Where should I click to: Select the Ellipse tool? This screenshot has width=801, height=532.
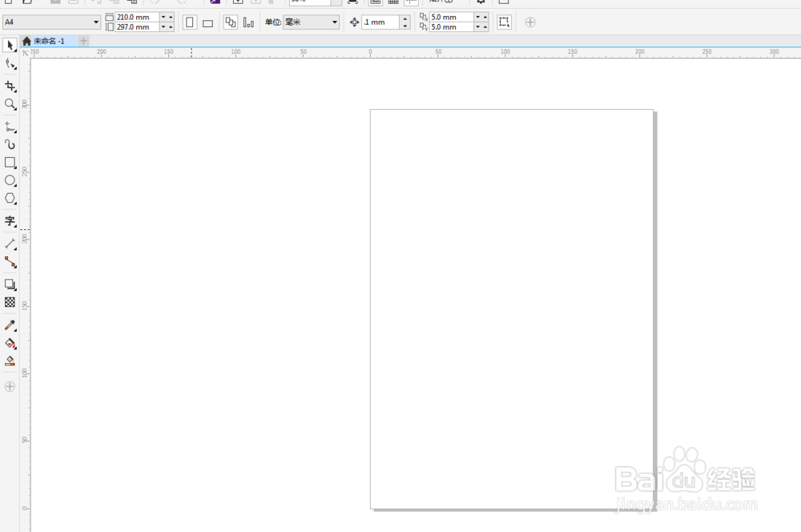(10, 180)
